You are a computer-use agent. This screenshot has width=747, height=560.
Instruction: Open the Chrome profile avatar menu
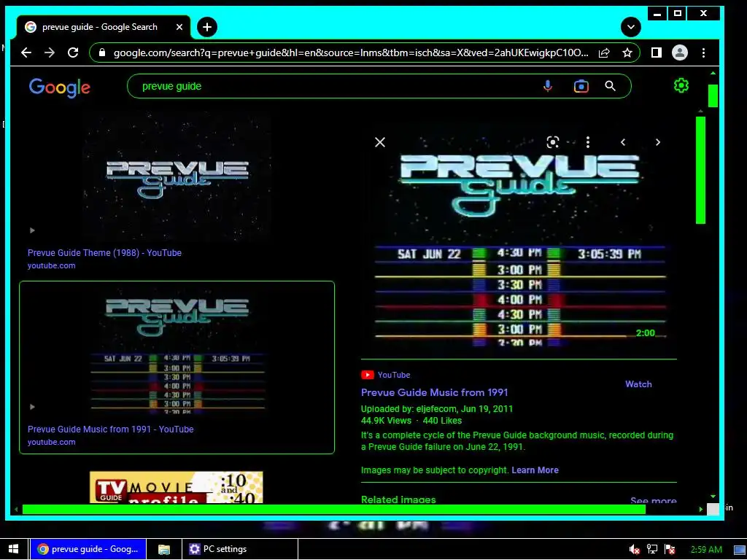pyautogui.click(x=680, y=52)
